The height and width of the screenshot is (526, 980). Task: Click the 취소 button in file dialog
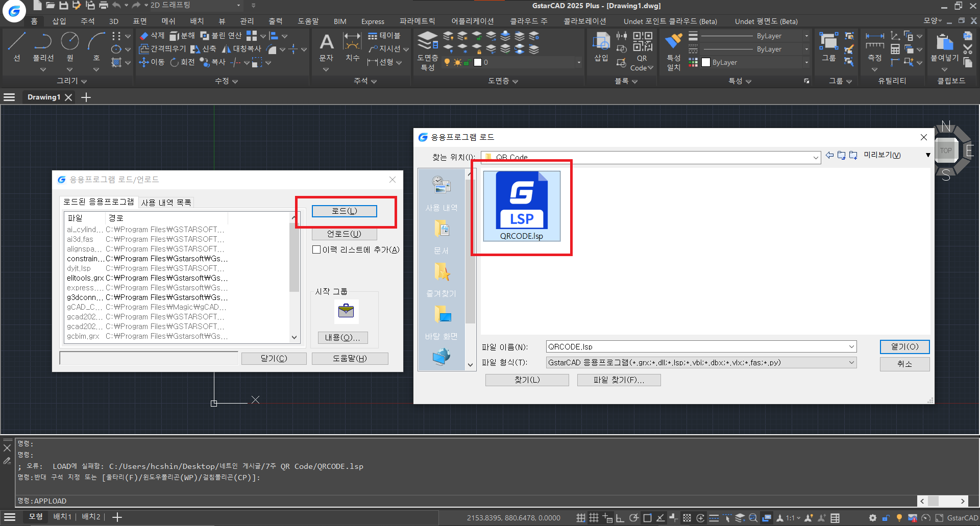coord(905,364)
